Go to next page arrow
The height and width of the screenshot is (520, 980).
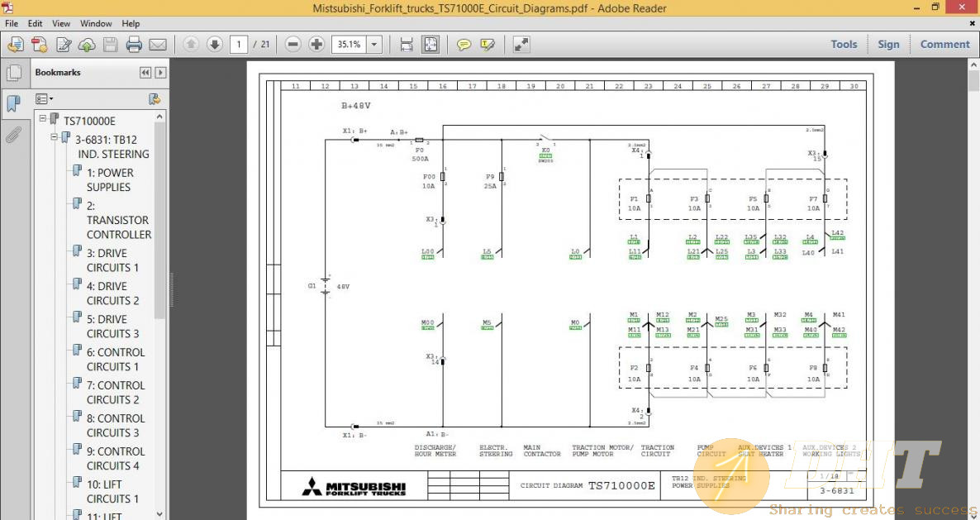(214, 45)
